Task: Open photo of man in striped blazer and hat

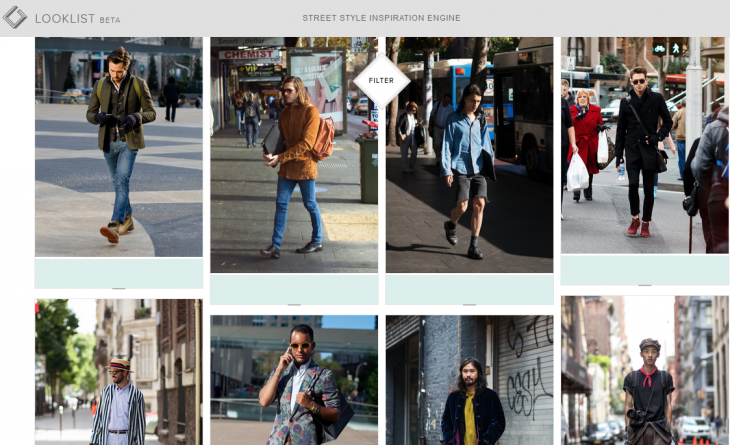Action: click(119, 372)
